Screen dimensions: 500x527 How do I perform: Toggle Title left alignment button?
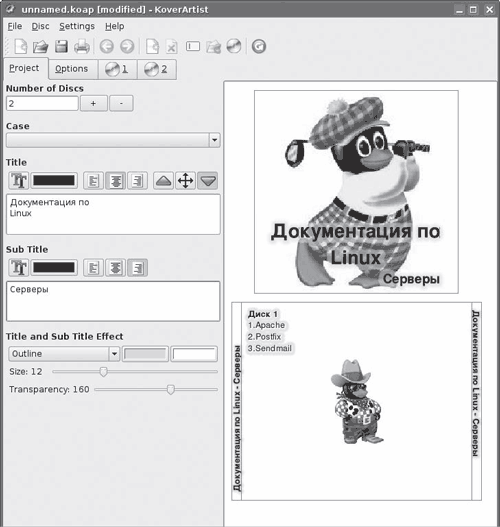tap(93, 181)
